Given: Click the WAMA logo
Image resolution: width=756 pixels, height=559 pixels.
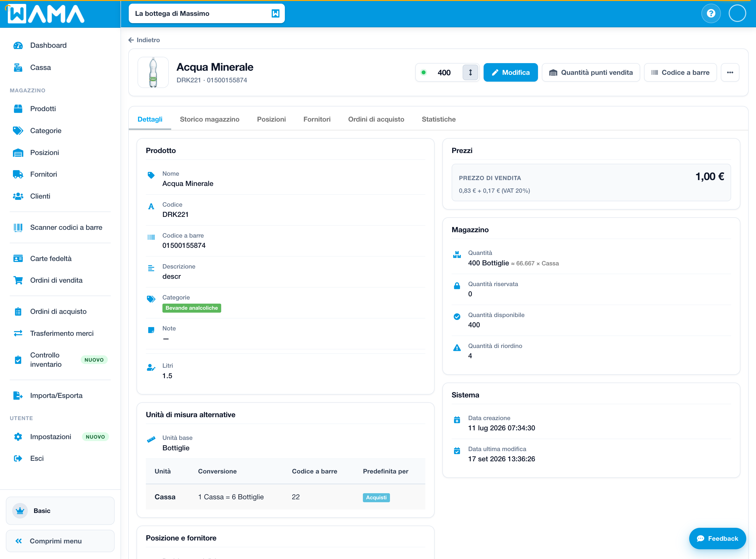Looking at the screenshot, I should pyautogui.click(x=46, y=14).
